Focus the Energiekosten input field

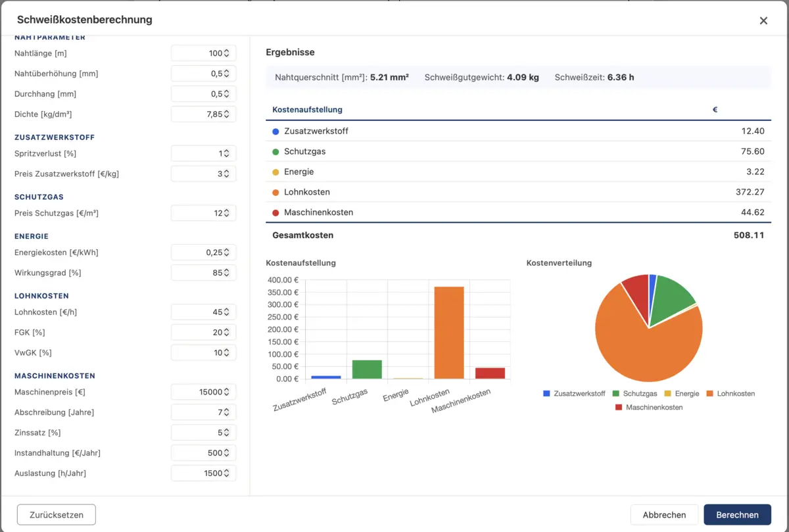(203, 253)
